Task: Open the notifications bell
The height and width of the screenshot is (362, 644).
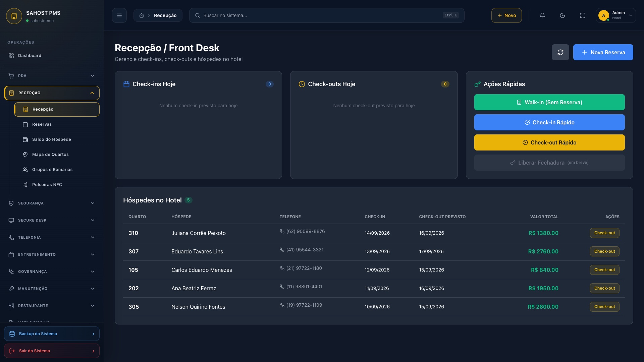Action: tap(542, 15)
